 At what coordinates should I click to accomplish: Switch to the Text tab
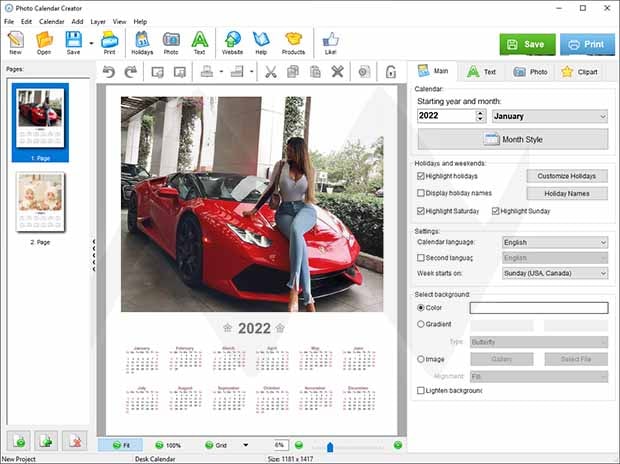481,72
